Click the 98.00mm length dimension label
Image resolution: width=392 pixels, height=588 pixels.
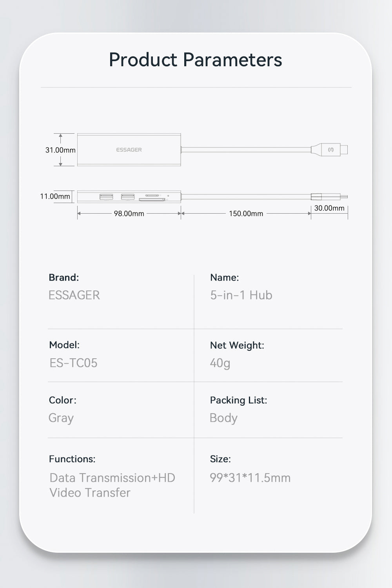[129, 214]
